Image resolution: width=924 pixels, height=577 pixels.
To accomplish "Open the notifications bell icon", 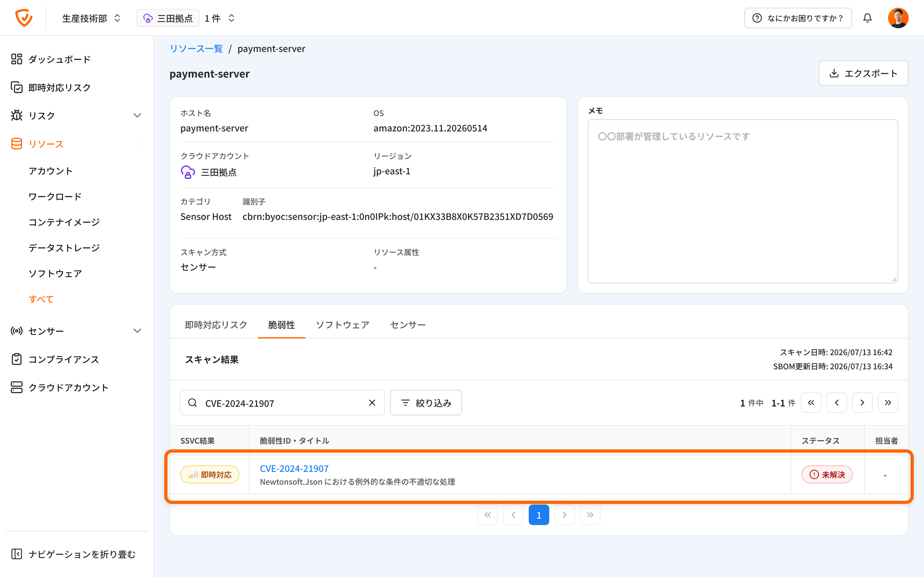I will (x=867, y=18).
